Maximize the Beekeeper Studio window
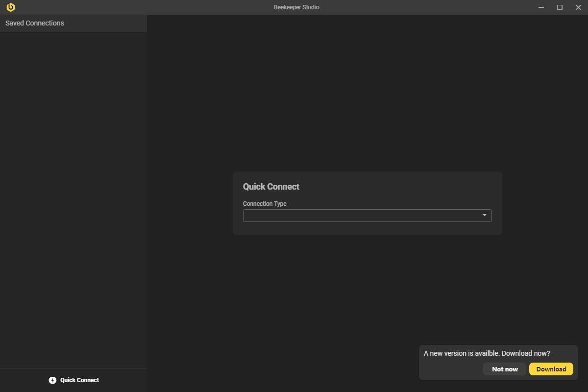This screenshot has width=588, height=392. pyautogui.click(x=560, y=7)
